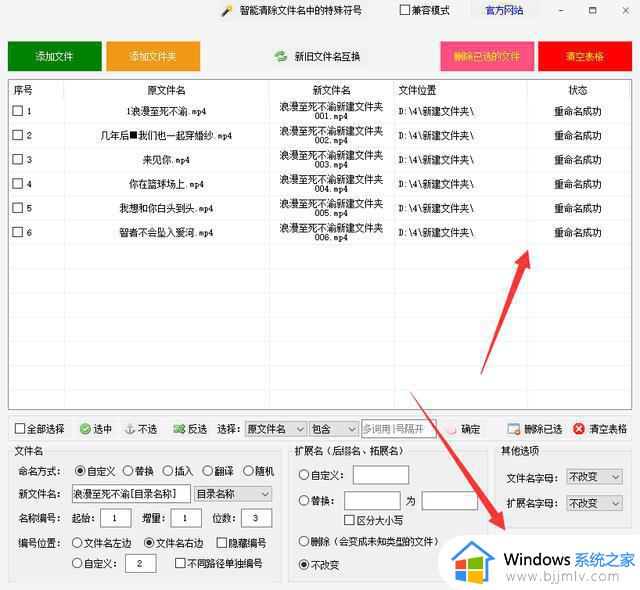Viewport: 640px width, 590px height.
Task: Open the 目录名称 dropdown
Action: pos(233,494)
